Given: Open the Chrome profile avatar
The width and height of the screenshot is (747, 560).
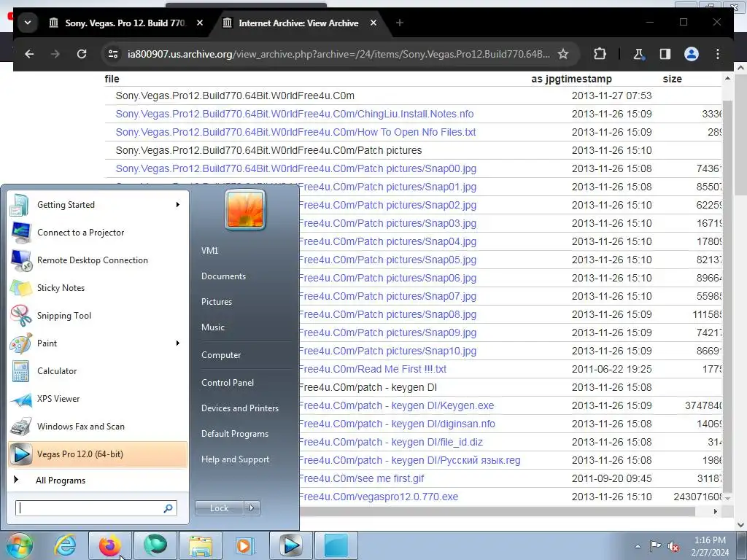Looking at the screenshot, I should point(692,54).
